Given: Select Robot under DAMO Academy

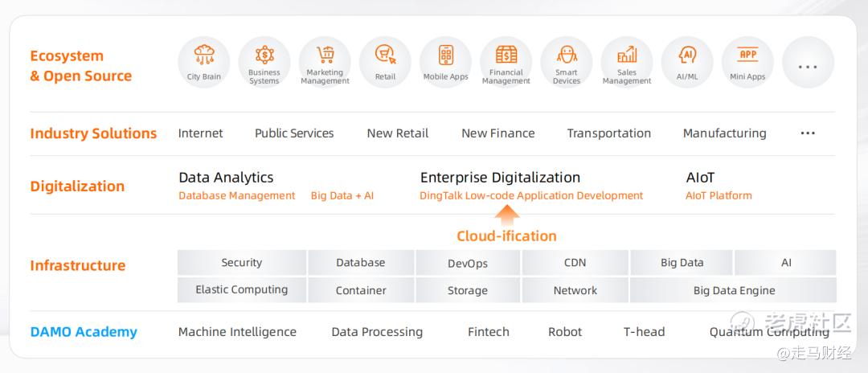Looking at the screenshot, I should coord(565,332).
